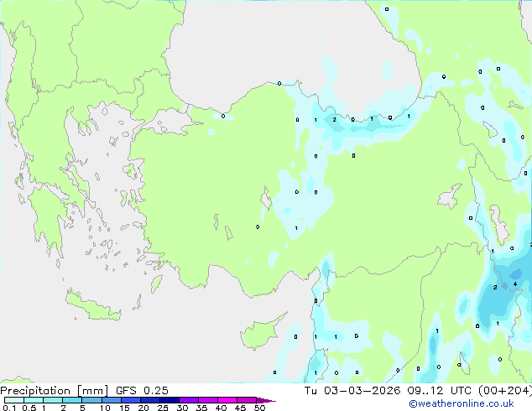Select the 40–45 mm magenta legend swatch
Viewport: 532px width, 411px height.
227,400
